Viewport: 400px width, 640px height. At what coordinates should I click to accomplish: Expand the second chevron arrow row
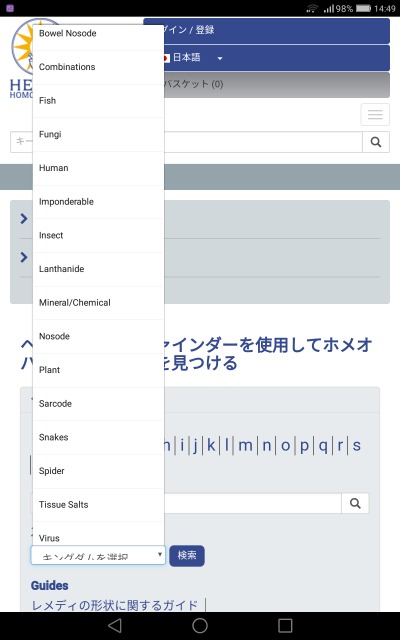pyautogui.click(x=24, y=257)
